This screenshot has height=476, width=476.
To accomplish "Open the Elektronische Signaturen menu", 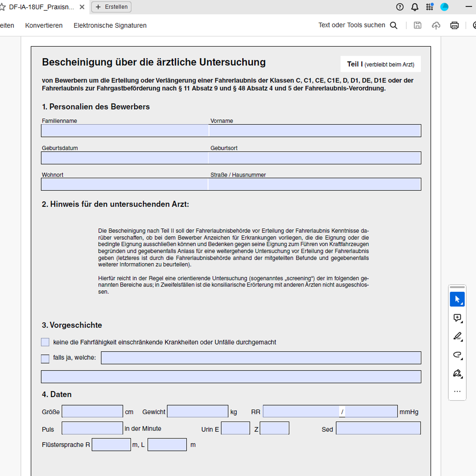I will [x=110, y=25].
